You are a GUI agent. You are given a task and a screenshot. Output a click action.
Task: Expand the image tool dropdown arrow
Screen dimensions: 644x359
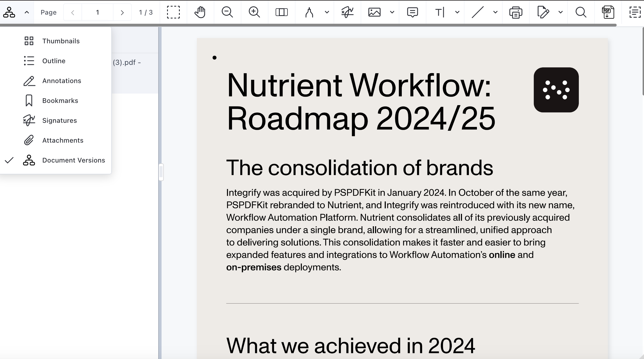(x=392, y=12)
